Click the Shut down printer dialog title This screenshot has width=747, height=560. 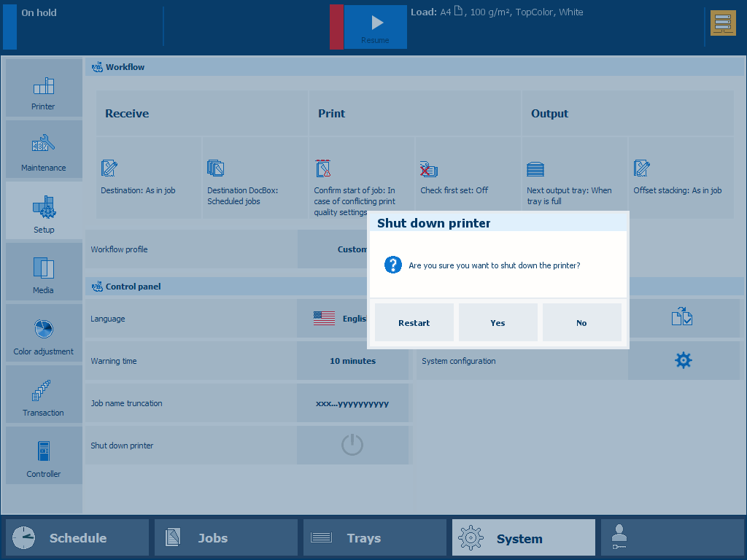point(433,223)
